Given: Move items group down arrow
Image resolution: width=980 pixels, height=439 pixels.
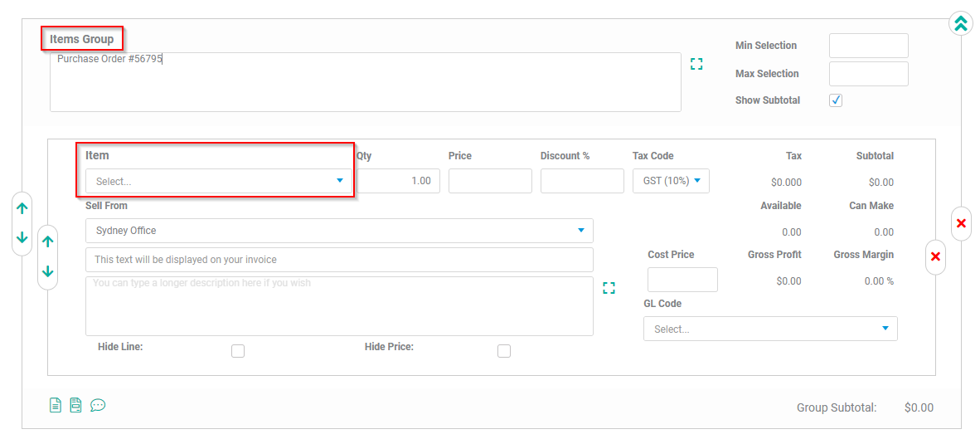Looking at the screenshot, I should (x=22, y=237).
